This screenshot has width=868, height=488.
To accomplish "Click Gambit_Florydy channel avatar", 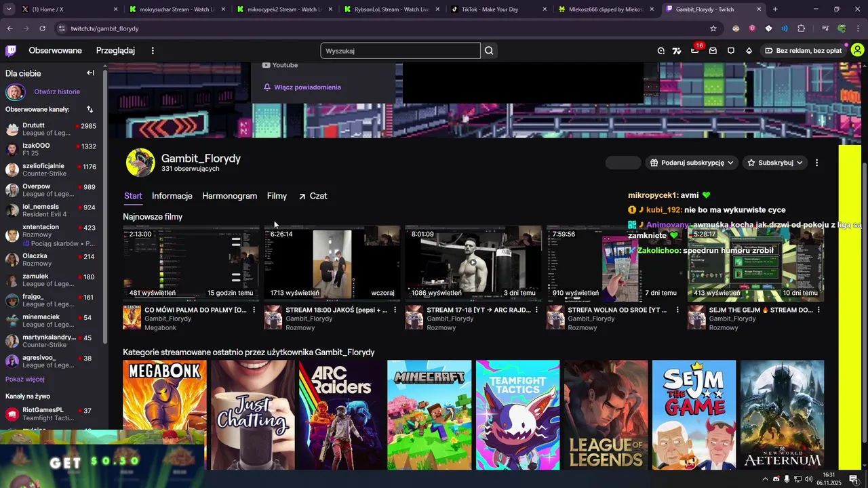I will (140, 163).
